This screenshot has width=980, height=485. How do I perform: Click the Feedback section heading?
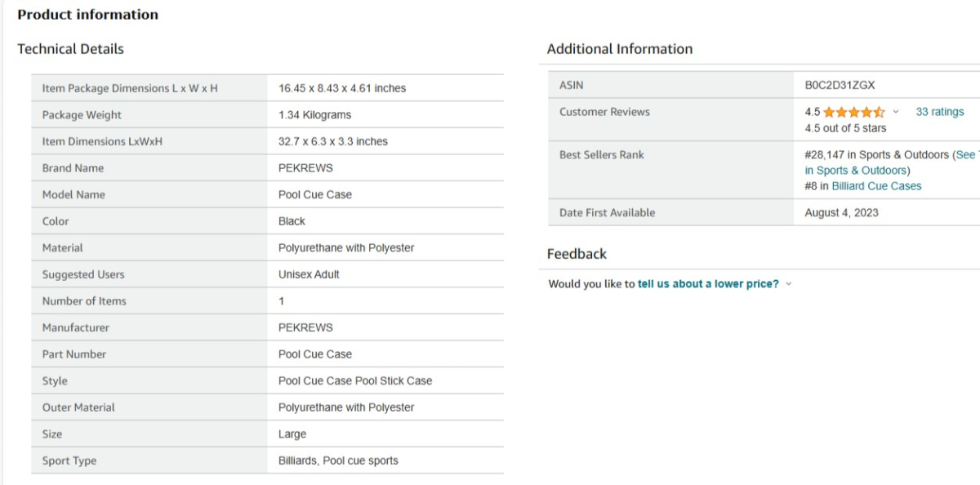(x=577, y=254)
